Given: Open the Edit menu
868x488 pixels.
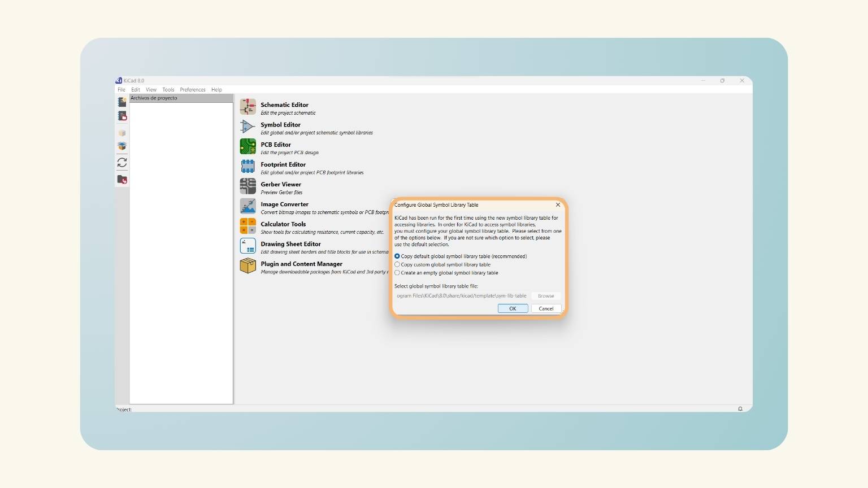Looking at the screenshot, I should (136, 90).
